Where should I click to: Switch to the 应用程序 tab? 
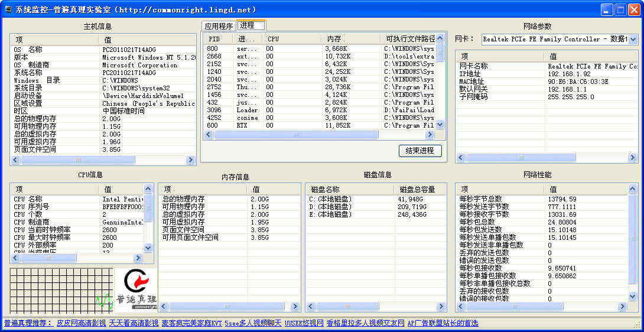[x=219, y=27]
